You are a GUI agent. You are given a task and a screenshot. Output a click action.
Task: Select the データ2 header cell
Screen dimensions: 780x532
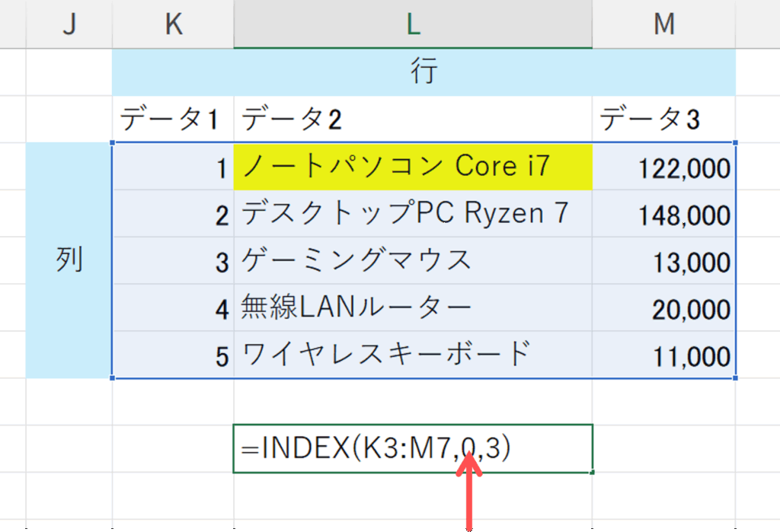[x=412, y=119]
